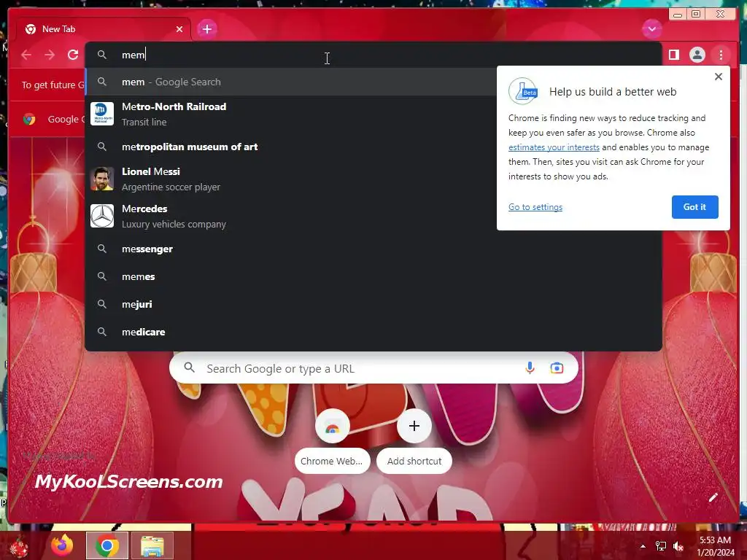Click the forward navigation arrow

(x=50, y=55)
